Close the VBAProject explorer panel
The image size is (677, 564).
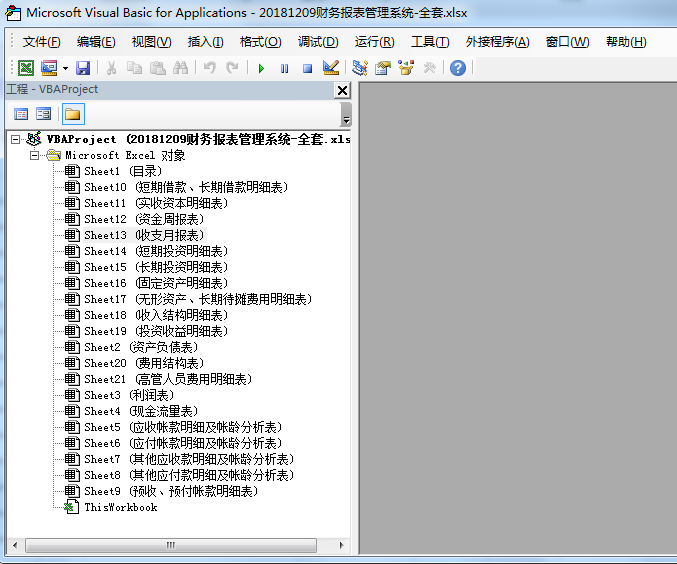(x=342, y=90)
